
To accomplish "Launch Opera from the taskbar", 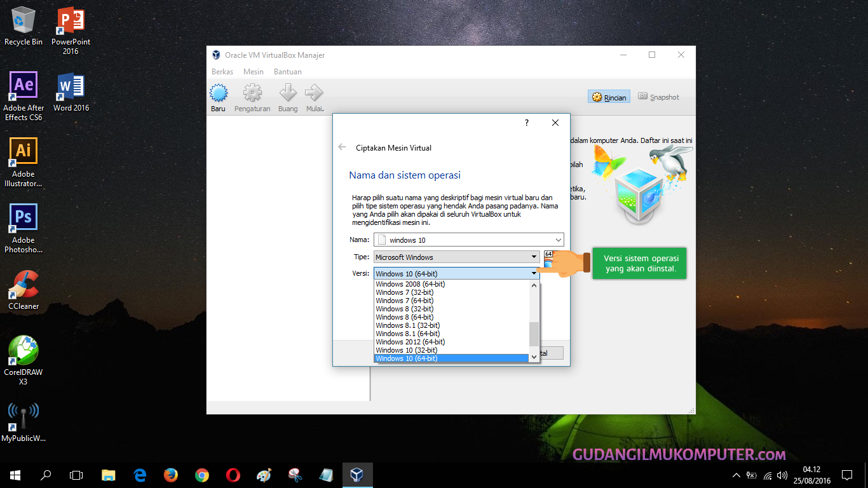I will click(233, 475).
